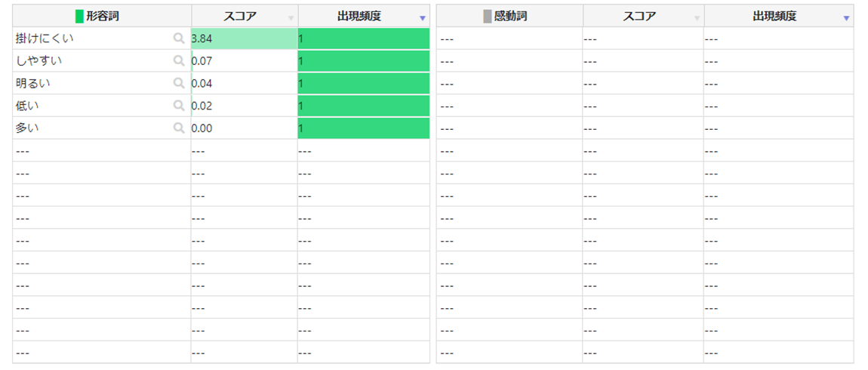Click the frequency bar for 掛けにくい
This screenshot has width=868, height=370.
363,38
